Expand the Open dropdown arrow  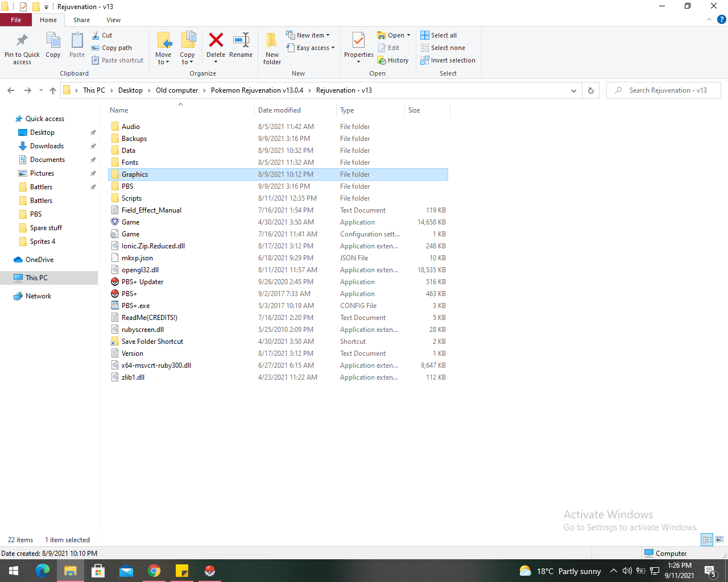(408, 35)
